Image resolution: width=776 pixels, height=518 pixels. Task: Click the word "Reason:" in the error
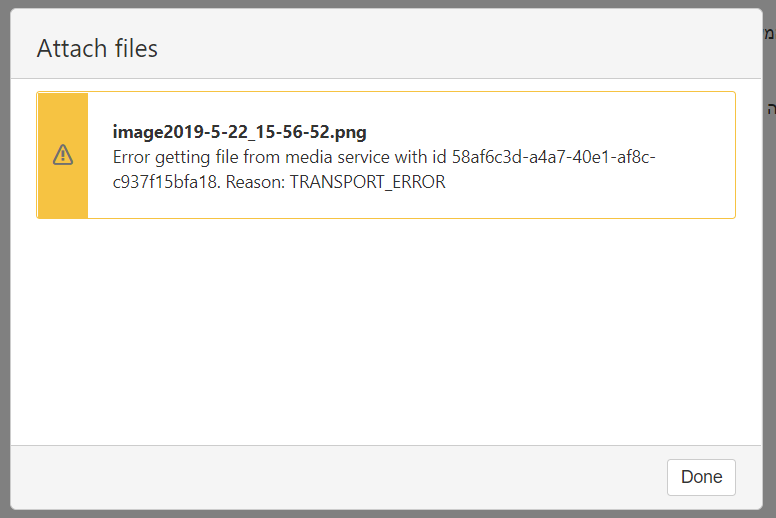[255, 182]
